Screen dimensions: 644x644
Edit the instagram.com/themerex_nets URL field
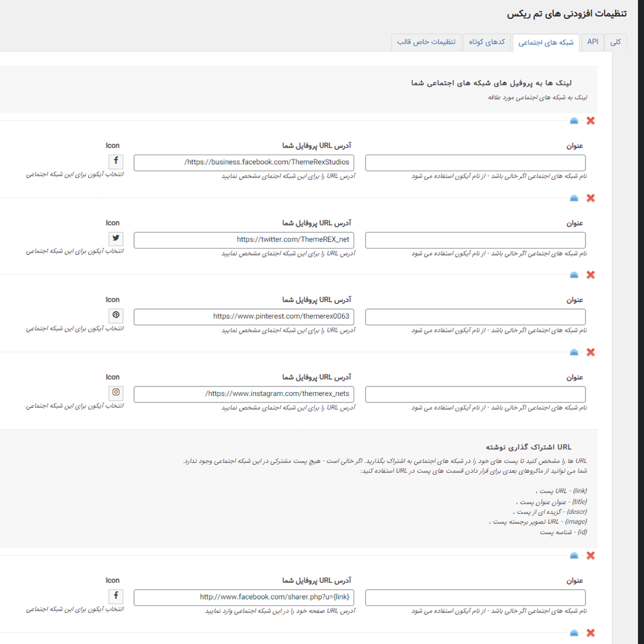click(244, 394)
